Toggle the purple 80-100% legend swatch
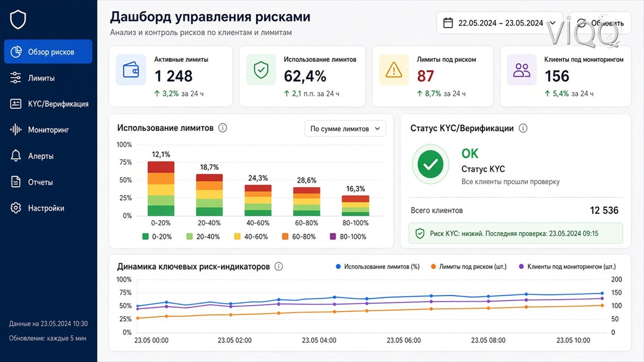The width and height of the screenshot is (644, 362). point(333,236)
